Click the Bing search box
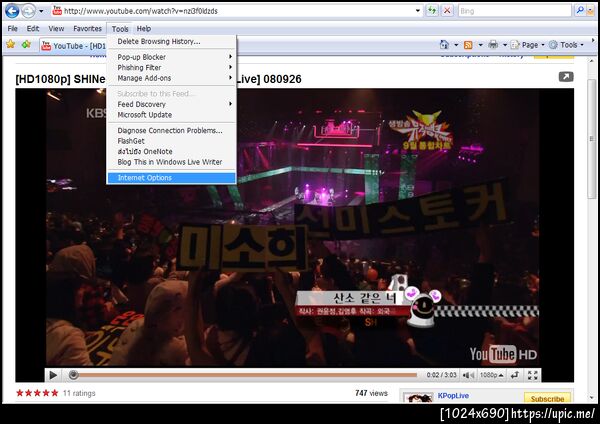The image size is (600, 424). (515, 11)
